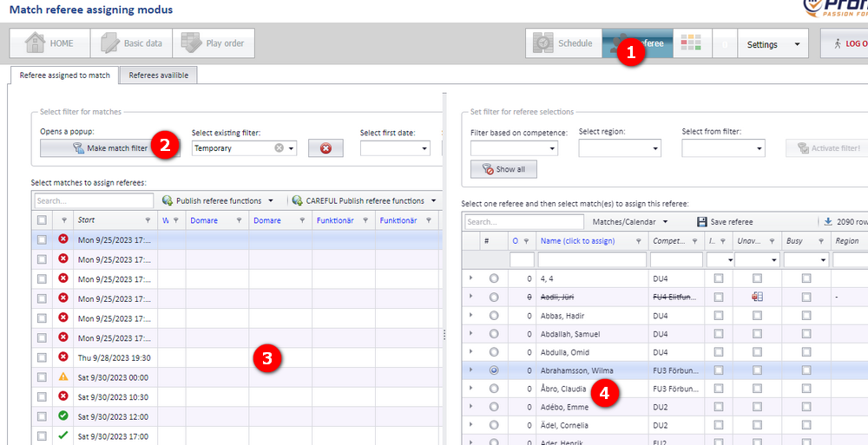Select the Referee assigned to match tab
Image resolution: width=868 pixels, height=445 pixels.
(65, 75)
